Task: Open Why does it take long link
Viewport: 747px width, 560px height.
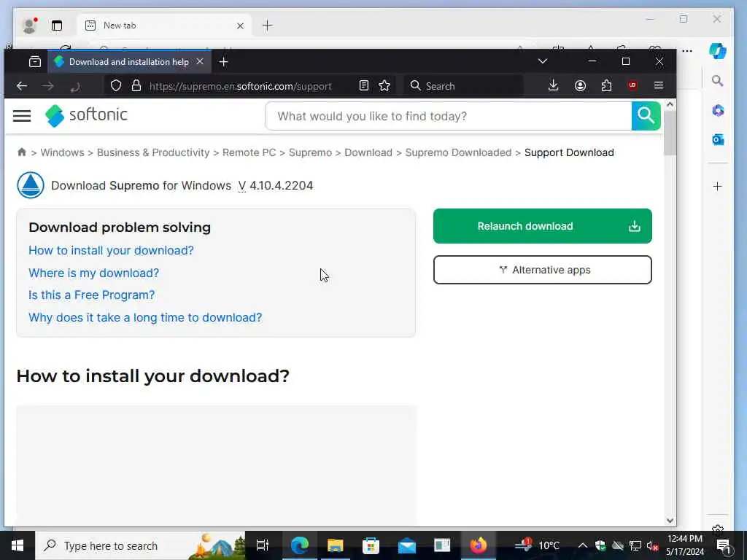Action: pyautogui.click(x=145, y=317)
